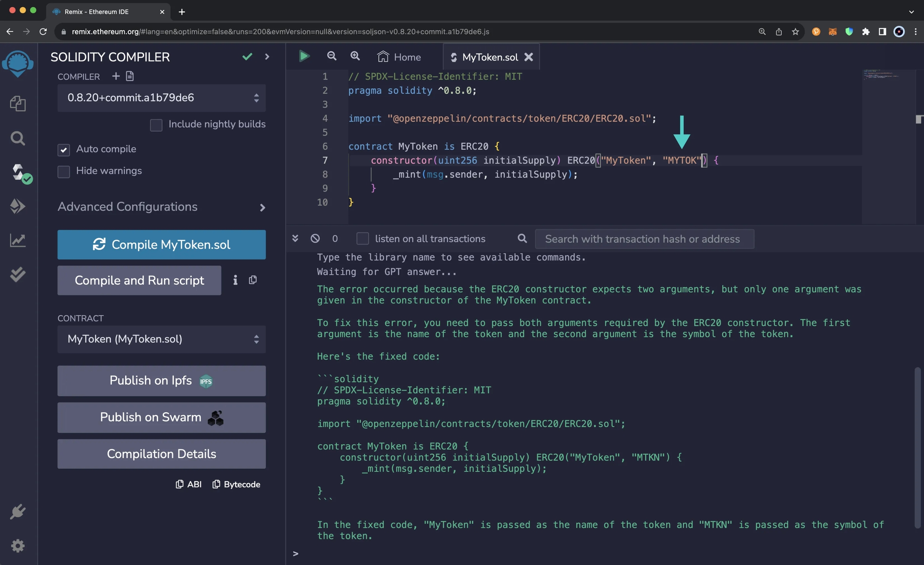This screenshot has width=924, height=565.
Task: Copy the ABI to clipboard
Action: [188, 484]
